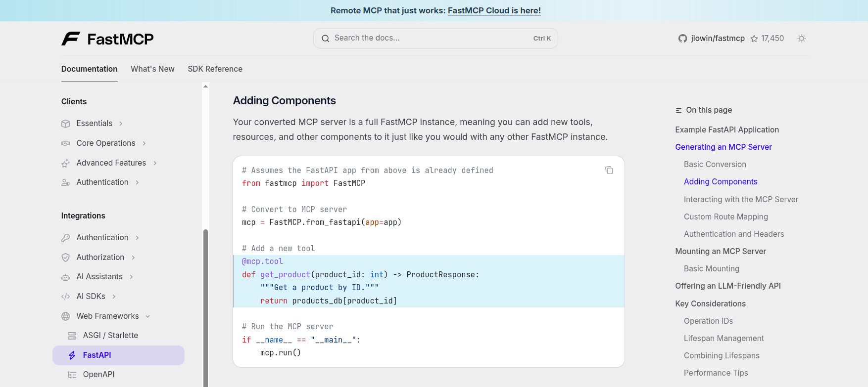Image resolution: width=868 pixels, height=387 pixels.
Task: Focus the Search the docs field
Action: click(x=435, y=39)
